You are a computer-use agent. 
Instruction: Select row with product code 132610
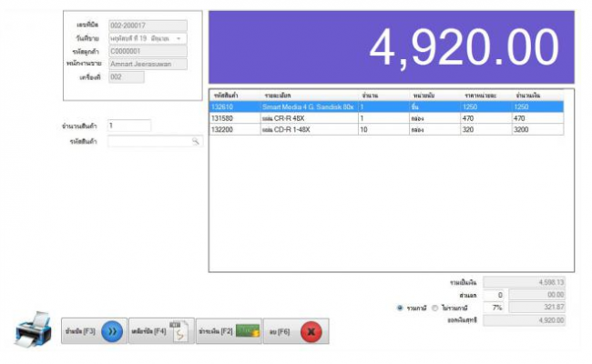386,106
